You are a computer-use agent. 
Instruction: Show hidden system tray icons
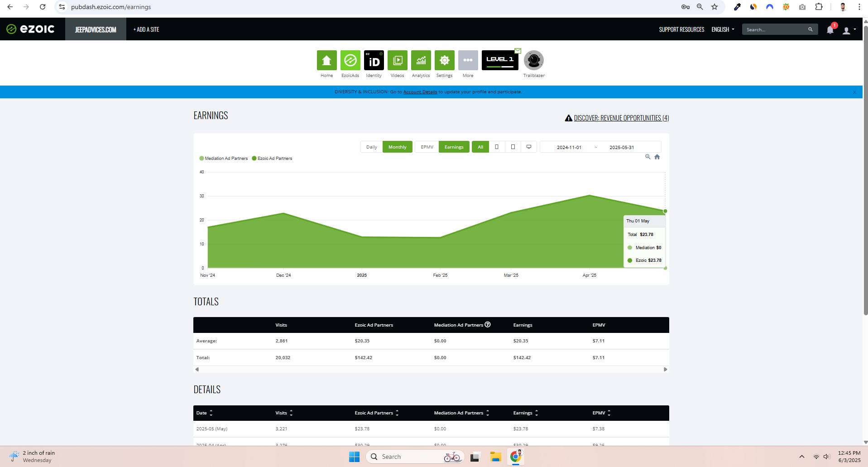pyautogui.click(x=802, y=457)
